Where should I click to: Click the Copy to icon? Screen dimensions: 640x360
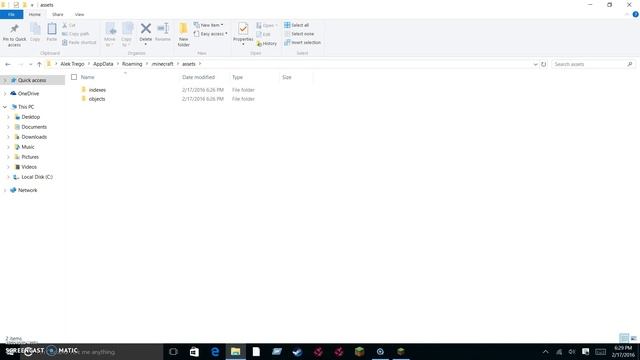[x=127, y=29]
